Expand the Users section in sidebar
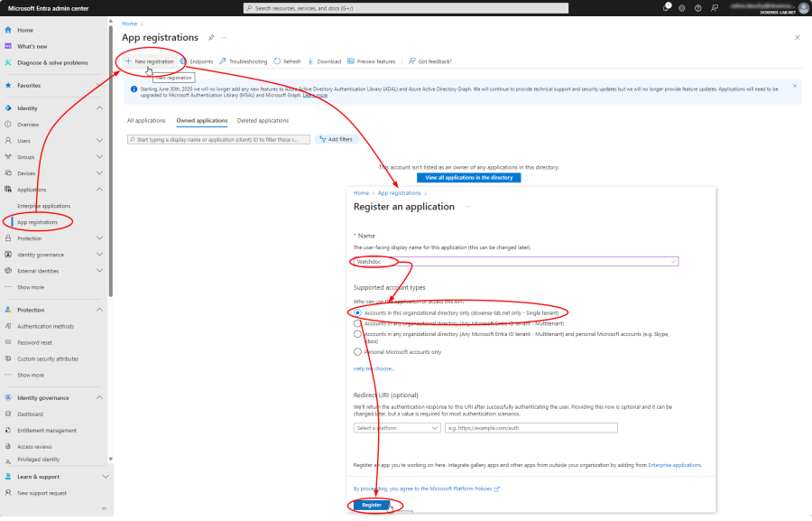The image size is (812, 521). coord(99,141)
